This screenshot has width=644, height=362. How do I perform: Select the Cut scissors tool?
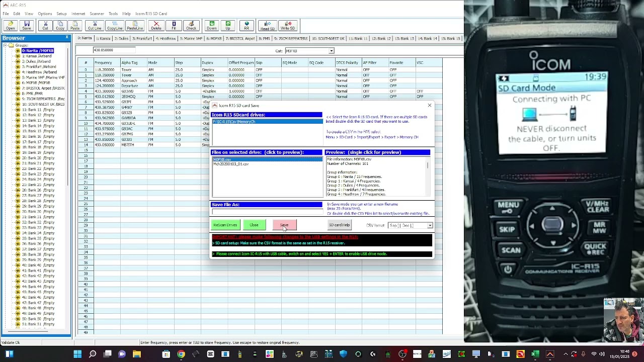point(45,26)
